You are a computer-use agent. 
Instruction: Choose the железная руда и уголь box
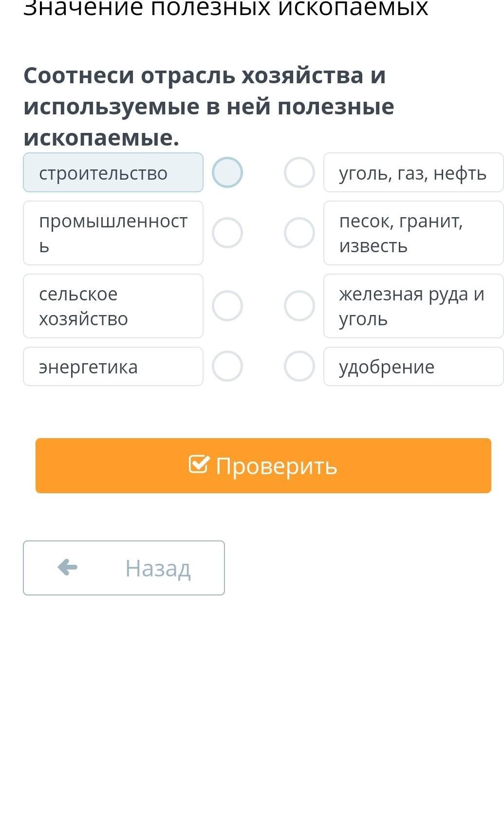click(413, 306)
